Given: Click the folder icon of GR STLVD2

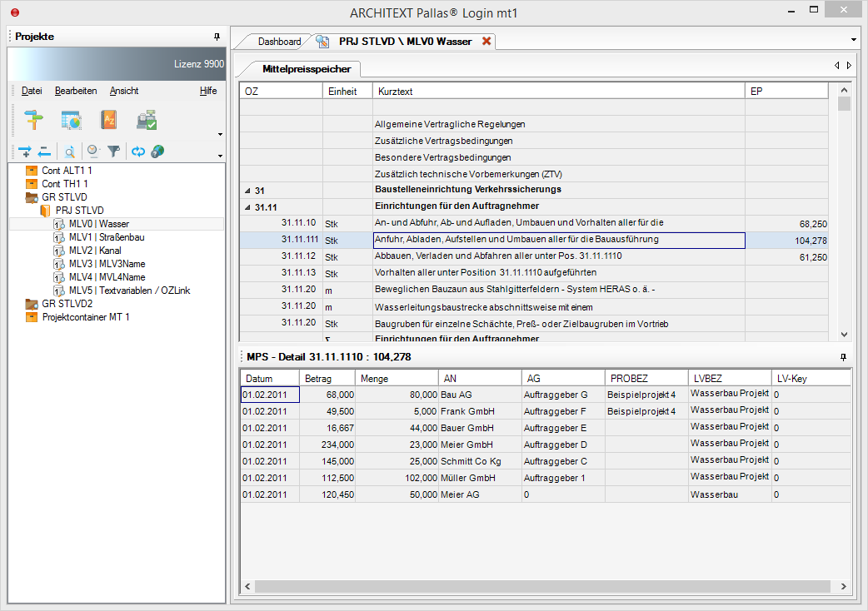Looking at the screenshot, I should [32, 304].
